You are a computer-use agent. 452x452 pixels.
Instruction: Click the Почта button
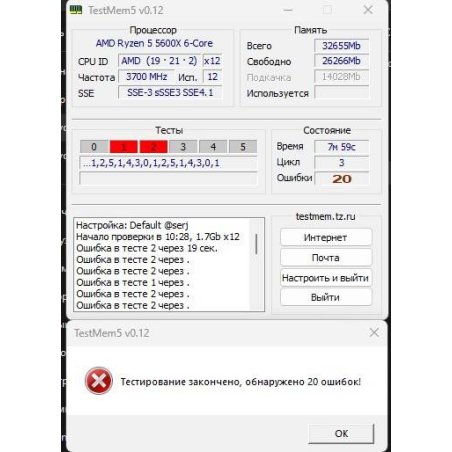point(326,257)
